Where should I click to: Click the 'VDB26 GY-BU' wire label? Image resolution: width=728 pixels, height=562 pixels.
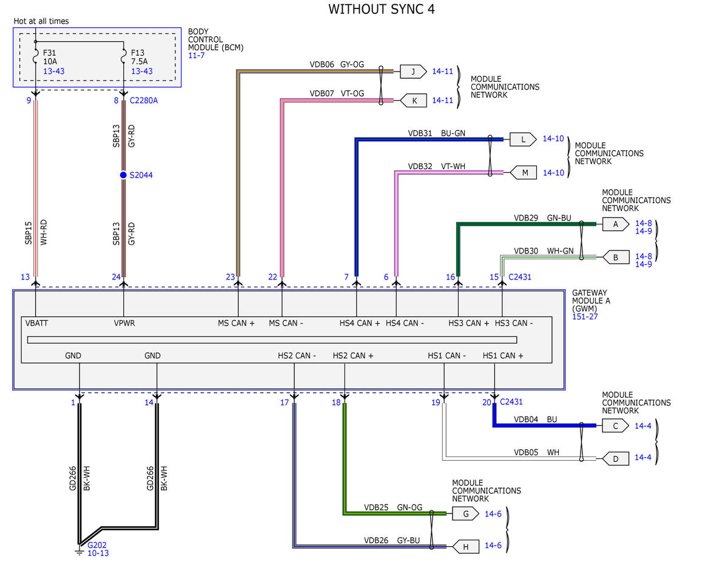click(392, 540)
